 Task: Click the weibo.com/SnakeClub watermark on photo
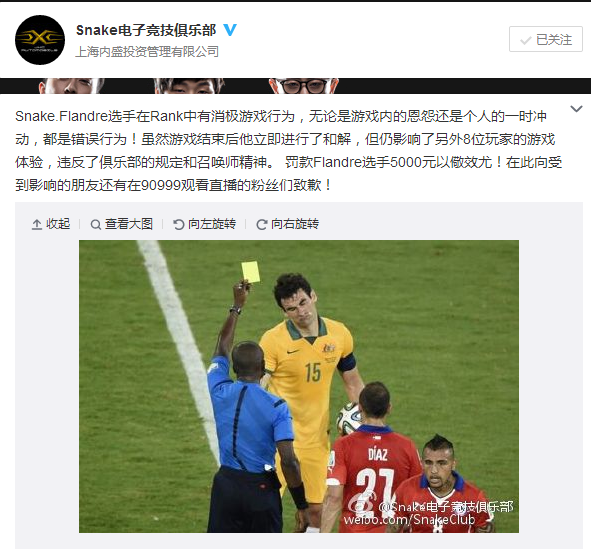click(x=409, y=520)
